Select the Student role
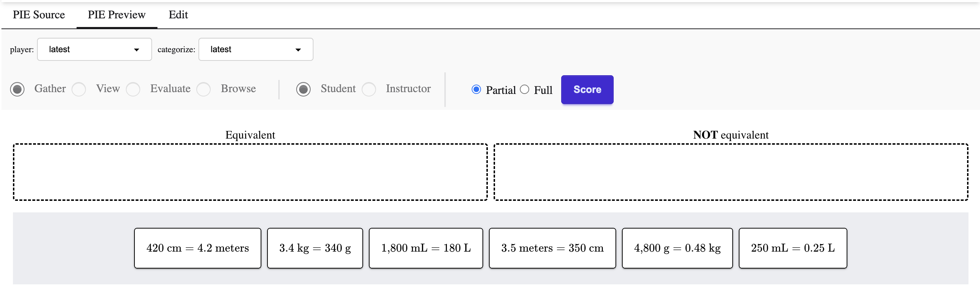The width and height of the screenshot is (980, 293). [x=303, y=89]
